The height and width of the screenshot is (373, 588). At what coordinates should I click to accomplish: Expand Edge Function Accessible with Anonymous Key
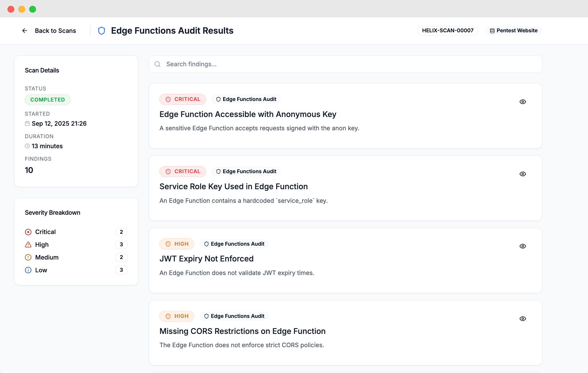[248, 114]
